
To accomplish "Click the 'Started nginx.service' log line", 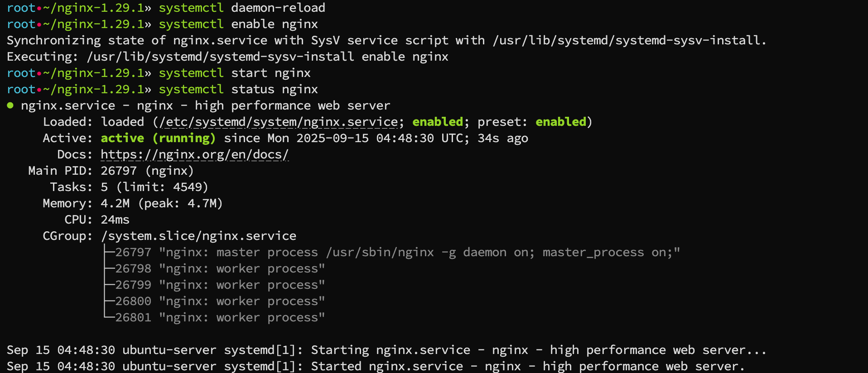I will tap(376, 366).
